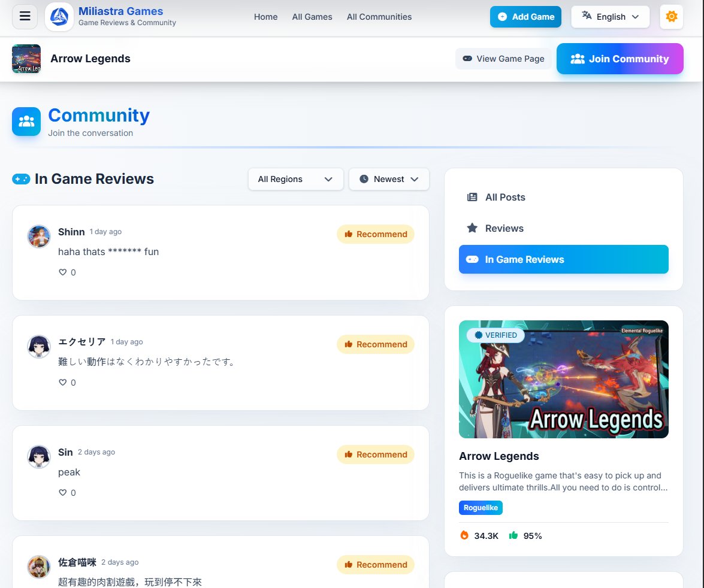Screen dimensions: 704x588
Task: Click the 佐倉喵咪 username
Action: point(77,562)
